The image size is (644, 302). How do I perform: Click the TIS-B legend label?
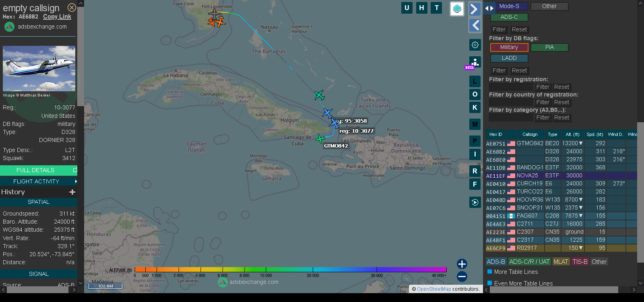pyautogui.click(x=580, y=262)
